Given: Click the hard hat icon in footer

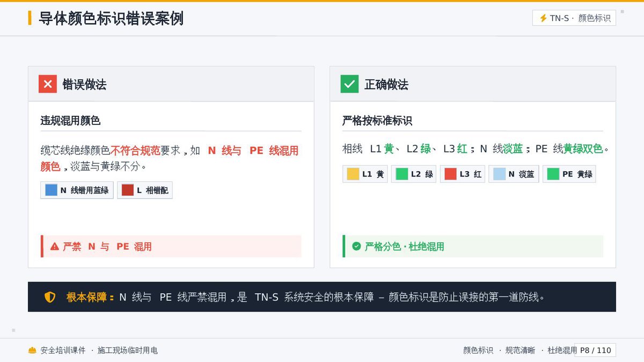Looking at the screenshot, I should pyautogui.click(x=32, y=350).
